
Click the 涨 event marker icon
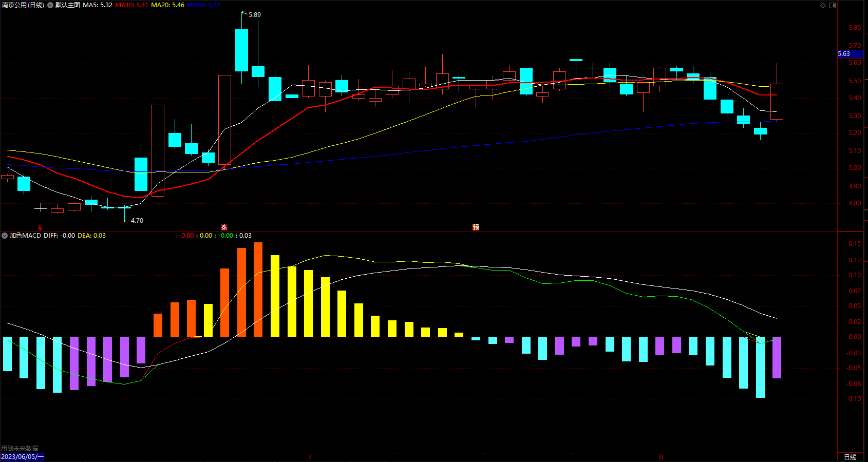[224, 227]
